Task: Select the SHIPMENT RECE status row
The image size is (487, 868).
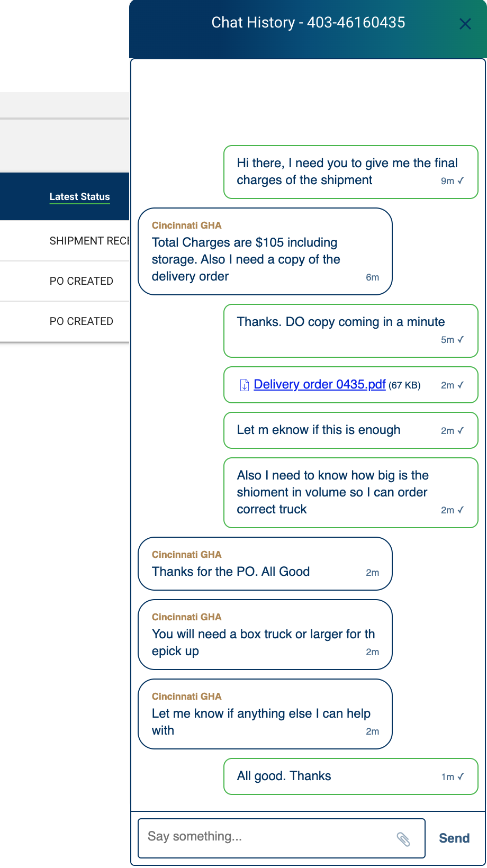Action: click(x=65, y=241)
